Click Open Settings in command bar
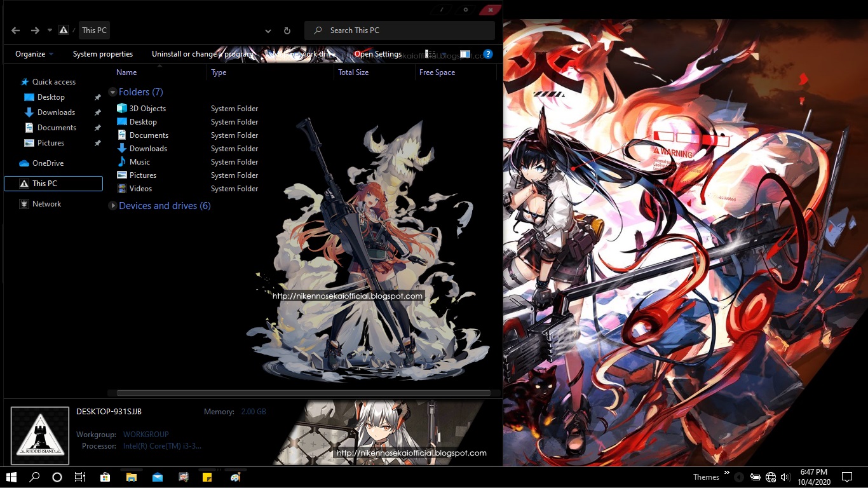 click(378, 54)
